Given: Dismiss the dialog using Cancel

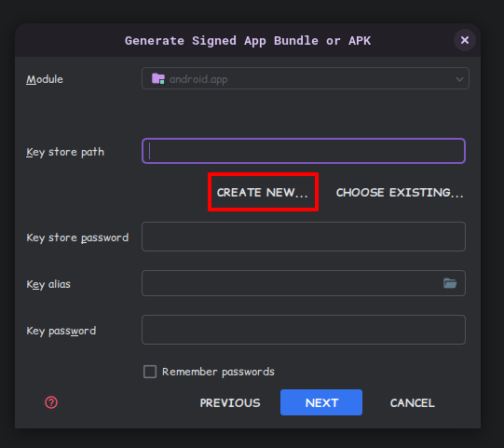Looking at the screenshot, I should click(413, 402).
